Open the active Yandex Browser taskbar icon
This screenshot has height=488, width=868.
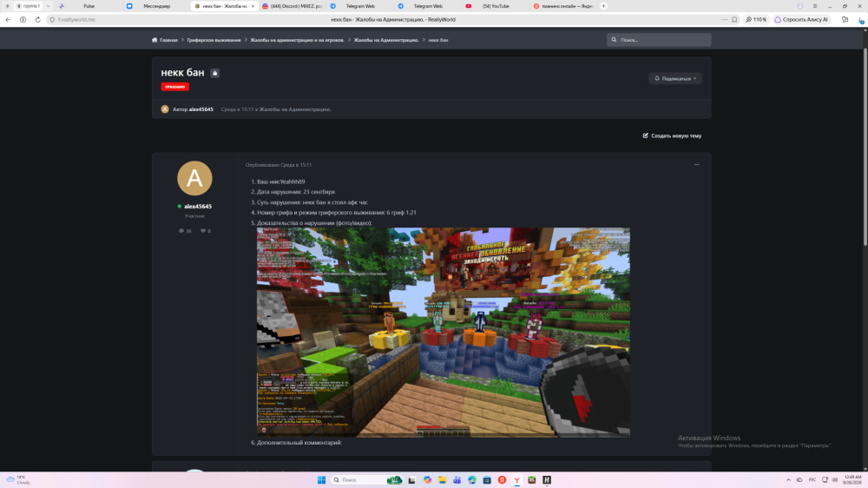[517, 480]
